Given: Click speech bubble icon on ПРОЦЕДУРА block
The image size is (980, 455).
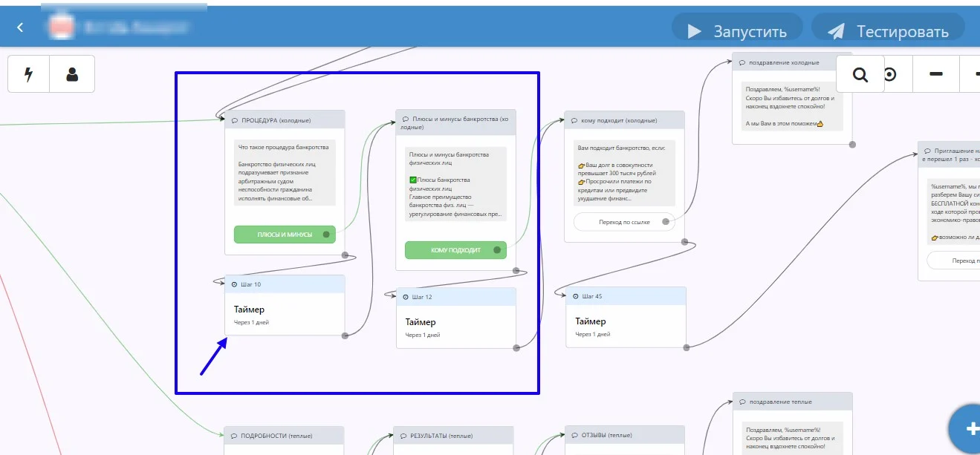Looking at the screenshot, I should (x=235, y=120).
